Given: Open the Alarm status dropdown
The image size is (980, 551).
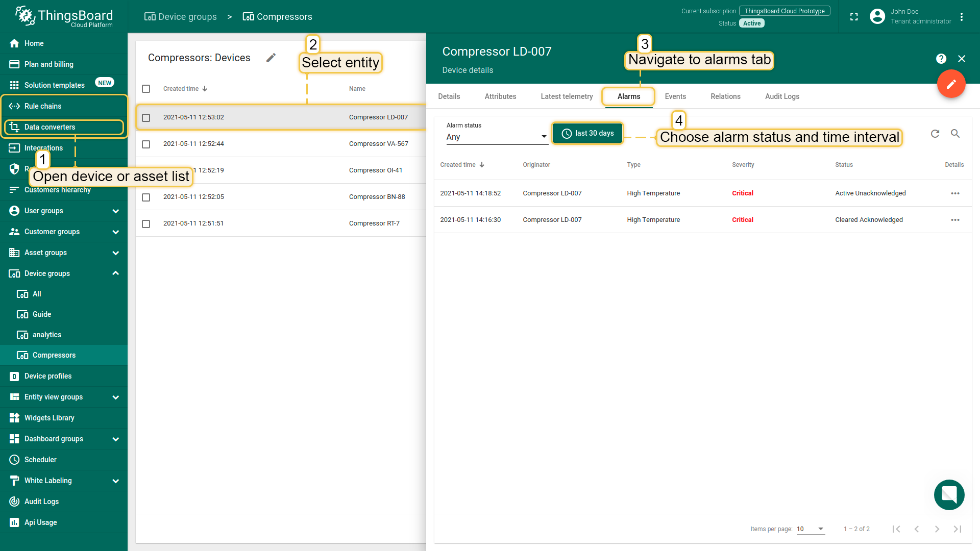Looking at the screenshot, I should tap(497, 137).
